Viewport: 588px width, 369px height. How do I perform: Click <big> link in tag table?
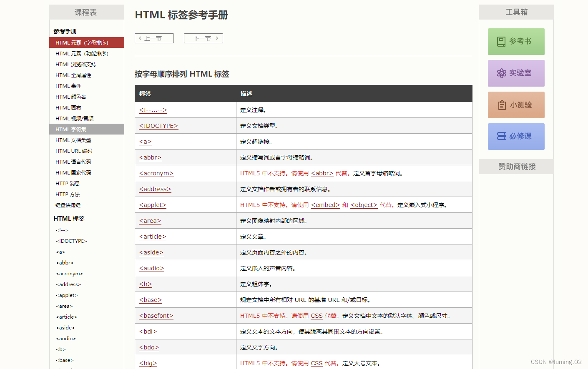click(148, 363)
